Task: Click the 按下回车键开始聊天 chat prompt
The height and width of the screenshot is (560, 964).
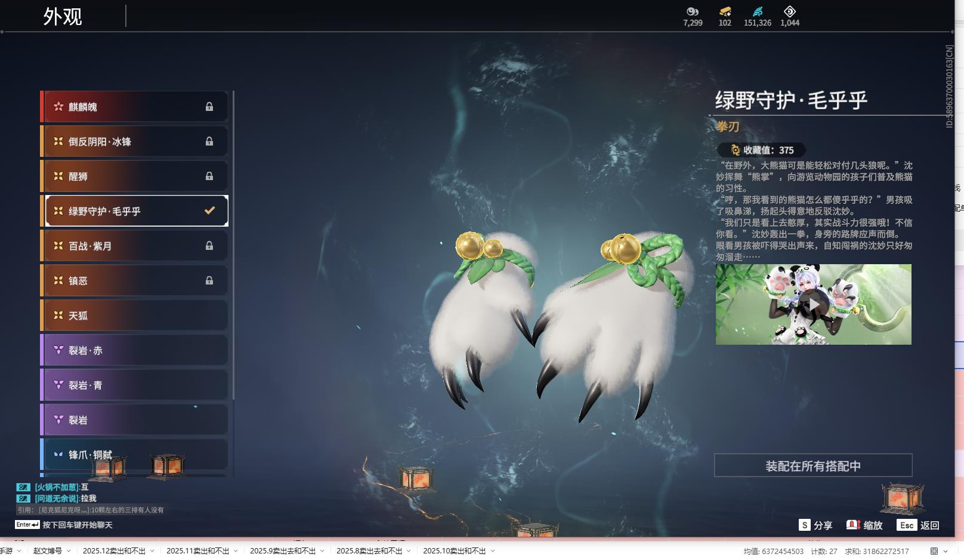Action: click(78, 525)
